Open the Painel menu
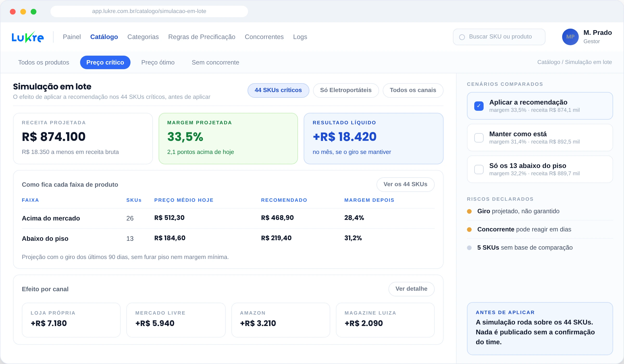 (72, 37)
